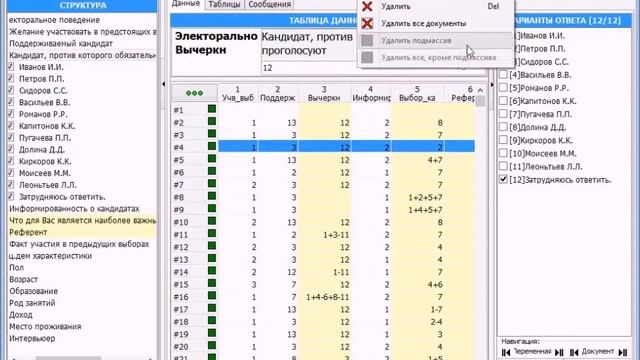640x360 pixels.
Task: Click column header 5 Выбор_ка
Action: (x=418, y=93)
